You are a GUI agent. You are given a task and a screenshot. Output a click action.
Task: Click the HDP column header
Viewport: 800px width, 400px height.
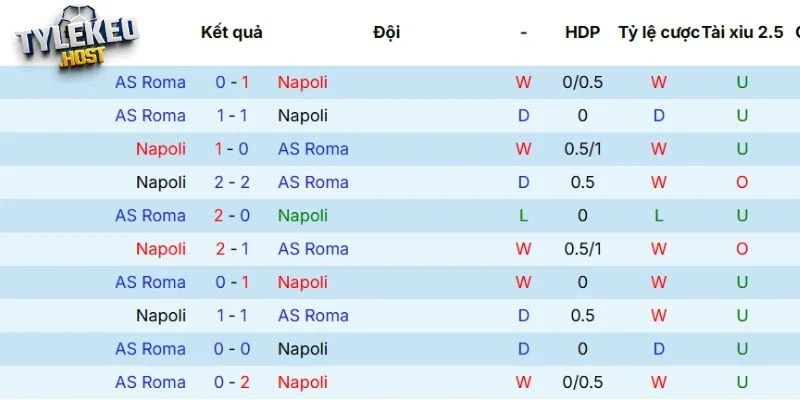pyautogui.click(x=582, y=32)
